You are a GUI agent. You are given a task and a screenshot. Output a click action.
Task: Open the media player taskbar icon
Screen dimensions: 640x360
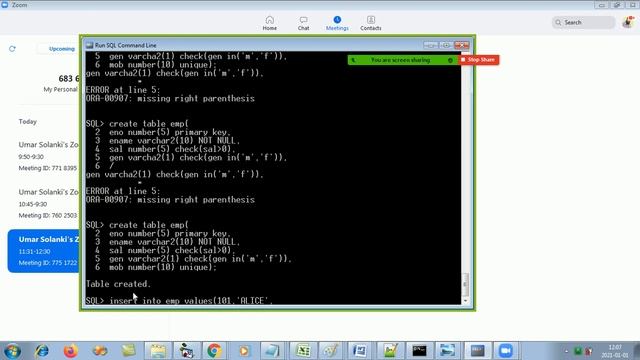click(x=244, y=351)
